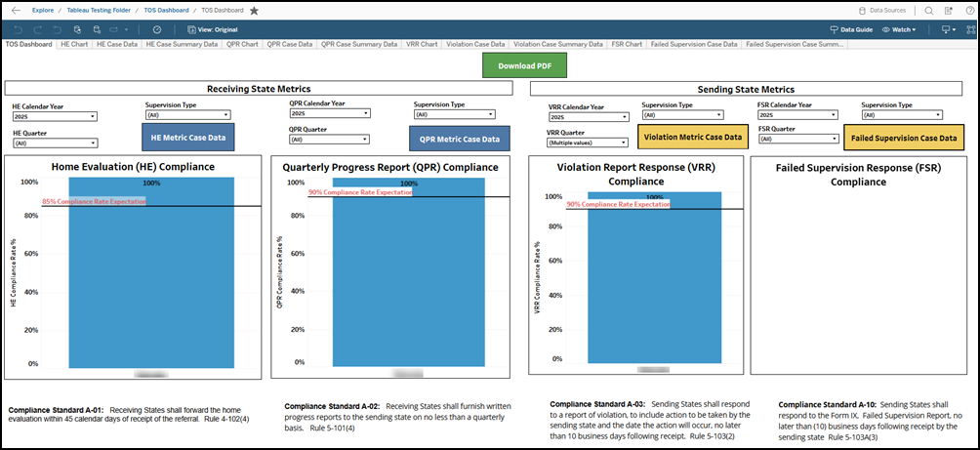980x450 pixels.
Task: Open the HE Calendar Year dropdown
Action: click(x=54, y=116)
